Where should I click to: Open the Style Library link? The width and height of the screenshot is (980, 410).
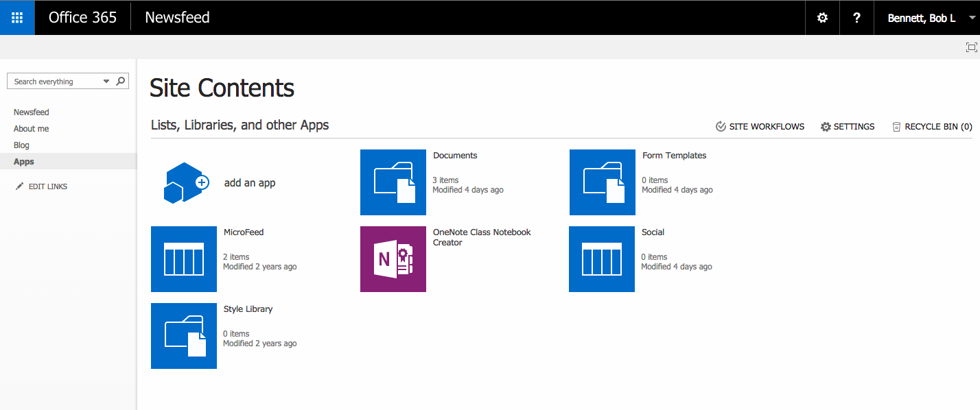coord(248,309)
